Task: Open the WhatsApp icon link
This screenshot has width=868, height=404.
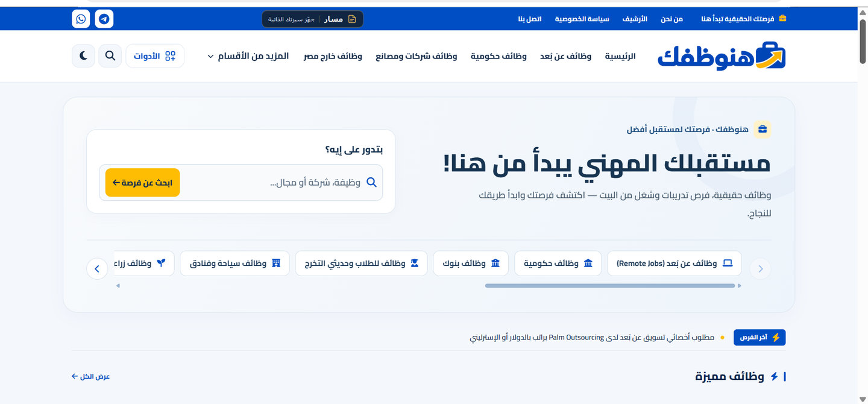Action: (81, 19)
